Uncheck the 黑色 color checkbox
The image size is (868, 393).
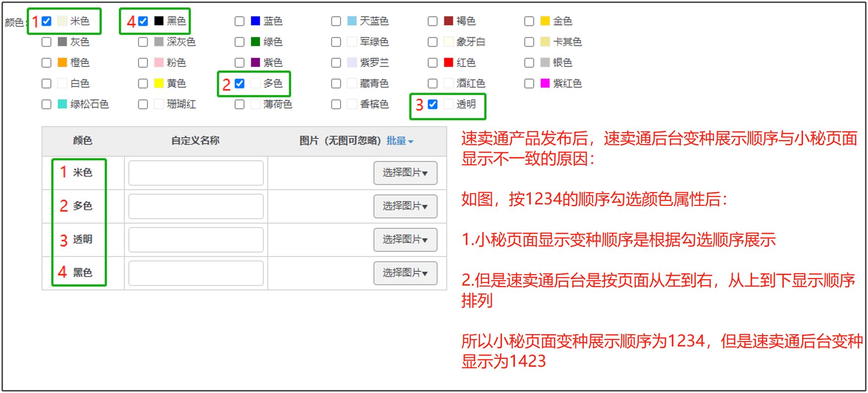(143, 21)
